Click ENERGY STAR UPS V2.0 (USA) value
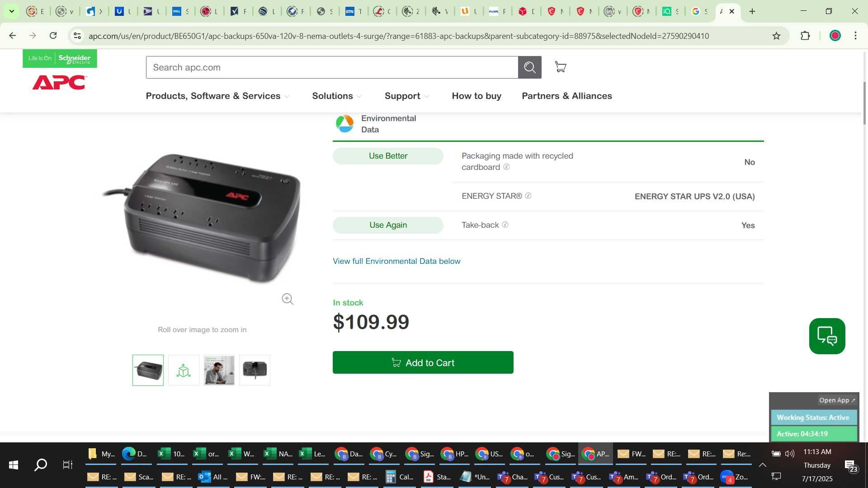 (694, 197)
